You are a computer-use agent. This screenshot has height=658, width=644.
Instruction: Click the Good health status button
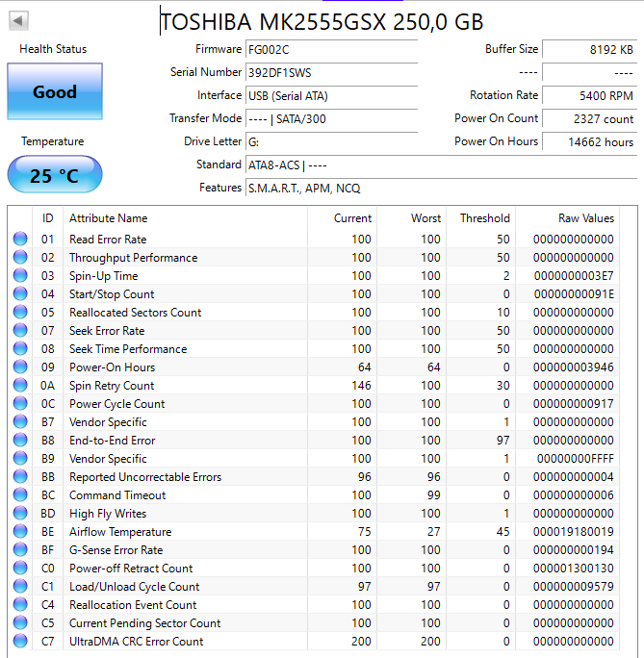point(55,92)
